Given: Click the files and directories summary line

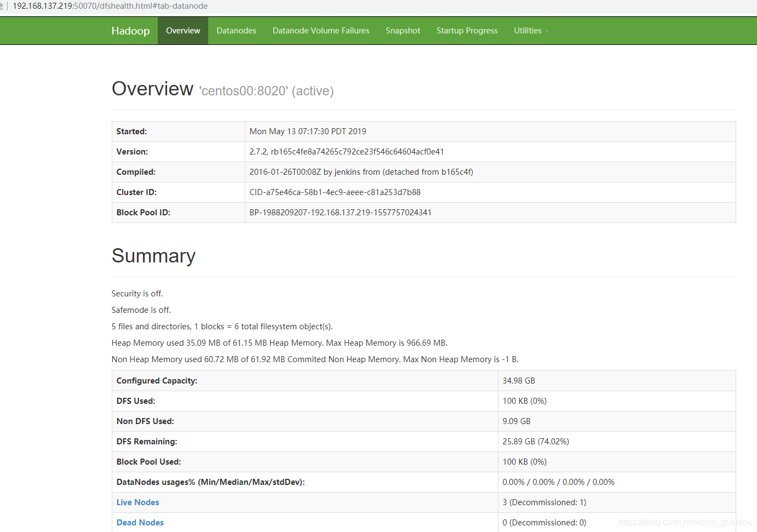Looking at the screenshot, I should click(222, 327).
